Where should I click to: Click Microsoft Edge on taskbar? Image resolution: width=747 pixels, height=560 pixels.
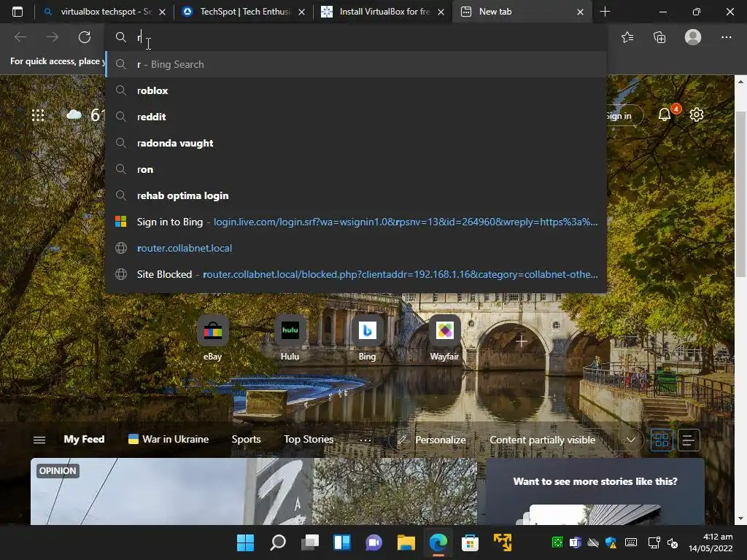pyautogui.click(x=438, y=542)
